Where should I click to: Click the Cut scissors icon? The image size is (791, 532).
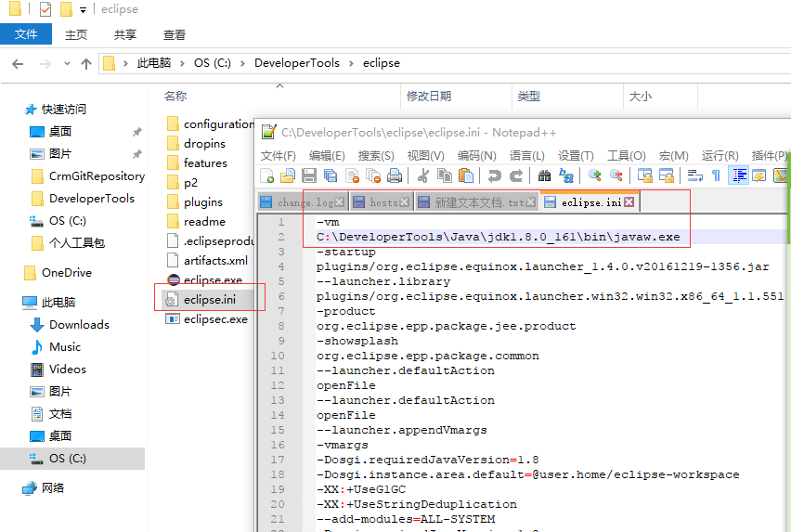tap(423, 175)
